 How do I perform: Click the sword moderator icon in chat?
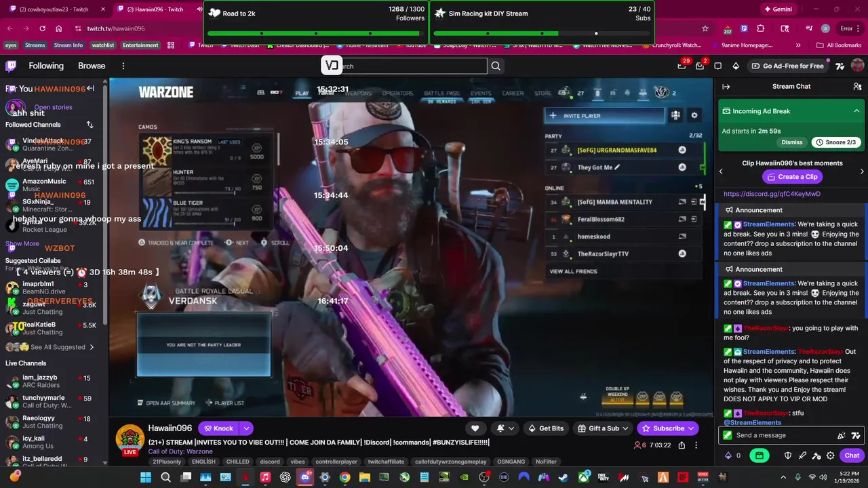(802, 455)
